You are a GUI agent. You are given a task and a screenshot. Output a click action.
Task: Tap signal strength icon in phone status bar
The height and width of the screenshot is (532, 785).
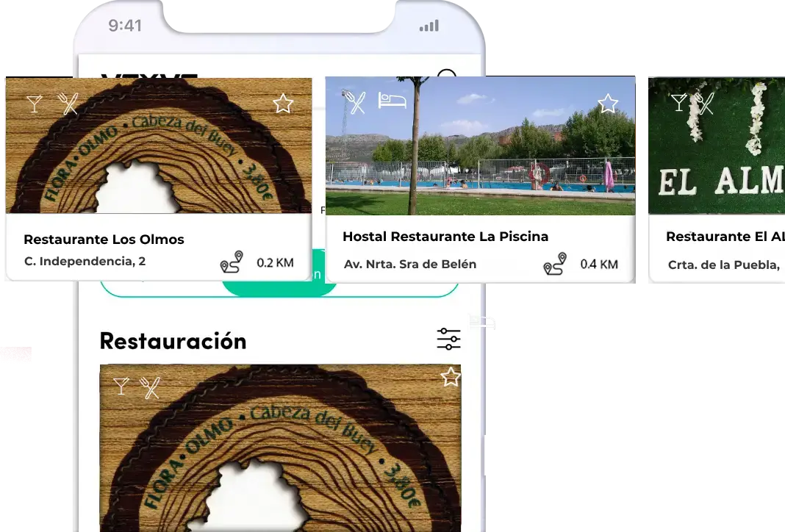click(x=429, y=26)
